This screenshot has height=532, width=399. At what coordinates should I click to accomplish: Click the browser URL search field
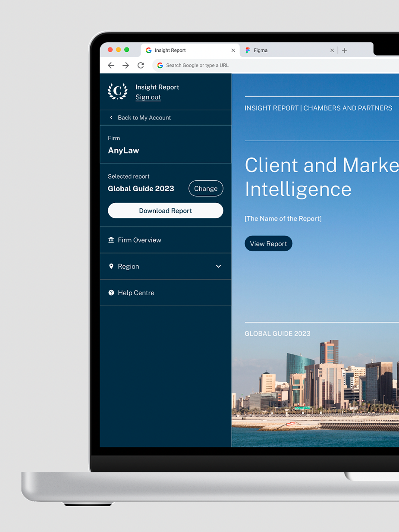[276, 65]
